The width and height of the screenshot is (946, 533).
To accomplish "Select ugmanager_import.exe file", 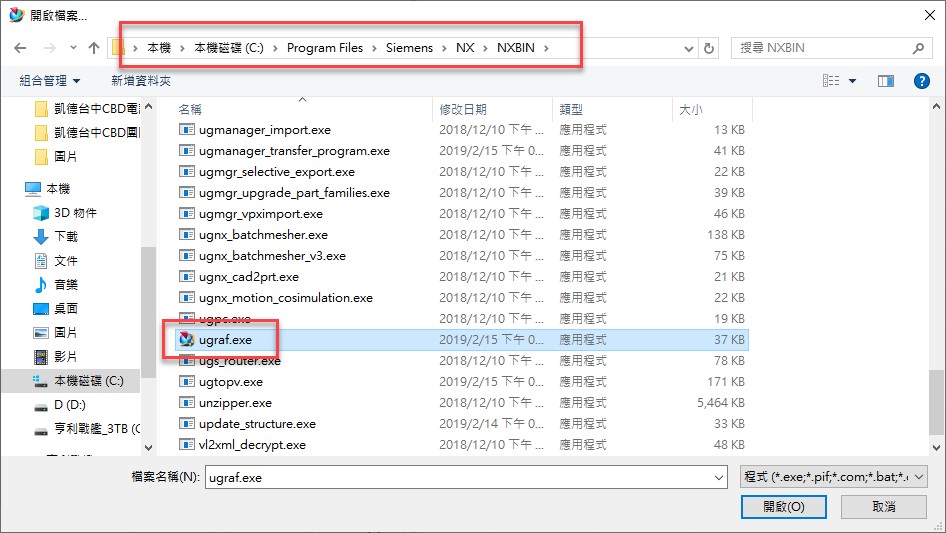I will point(265,130).
